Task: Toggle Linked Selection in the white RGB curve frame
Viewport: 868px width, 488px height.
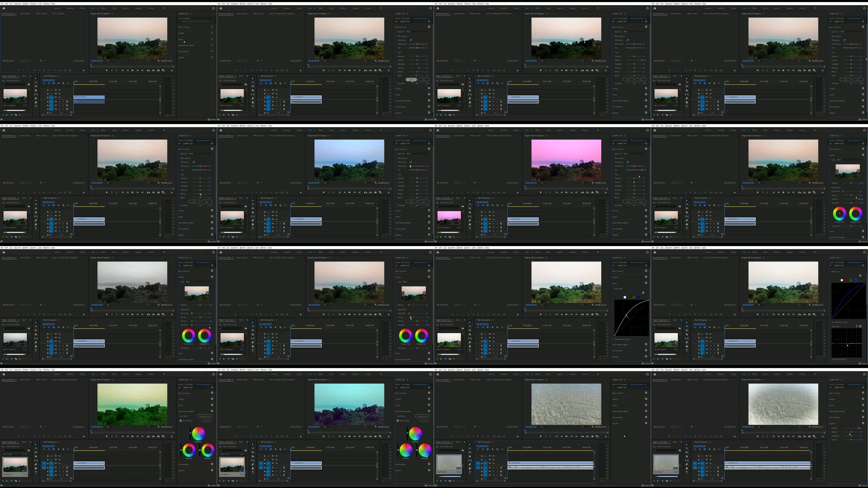Action: pos(488,327)
